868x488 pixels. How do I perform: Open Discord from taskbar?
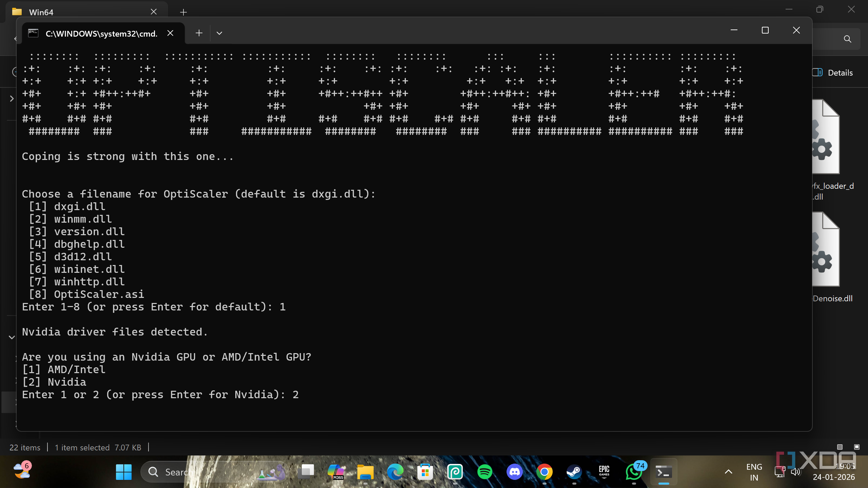coord(515,472)
